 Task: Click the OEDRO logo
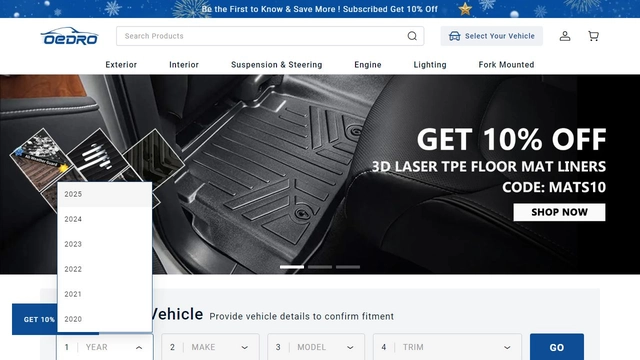70,36
